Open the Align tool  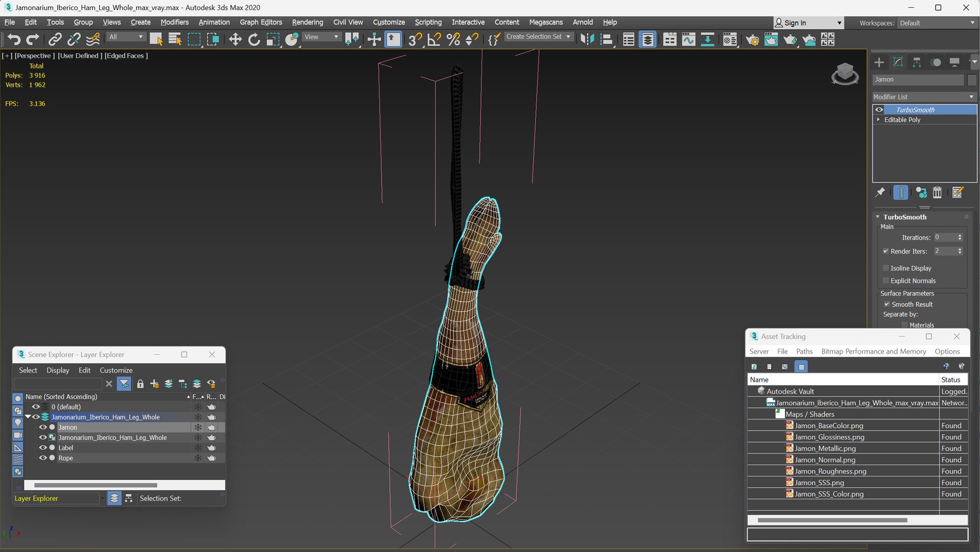point(606,39)
